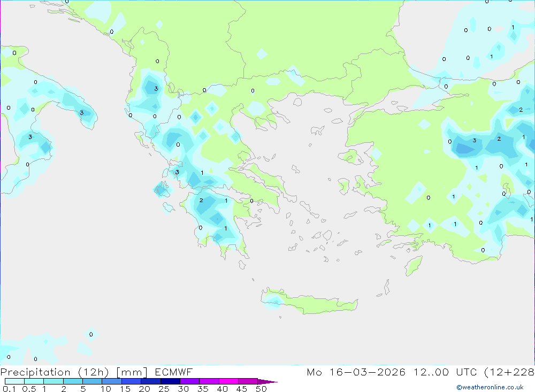Click the '35' legend scale label

203,389
